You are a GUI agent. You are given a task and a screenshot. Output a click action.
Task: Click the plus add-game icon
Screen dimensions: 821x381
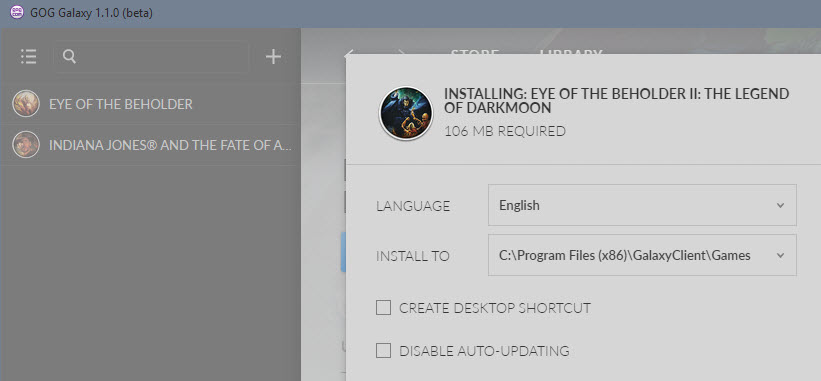pos(273,57)
